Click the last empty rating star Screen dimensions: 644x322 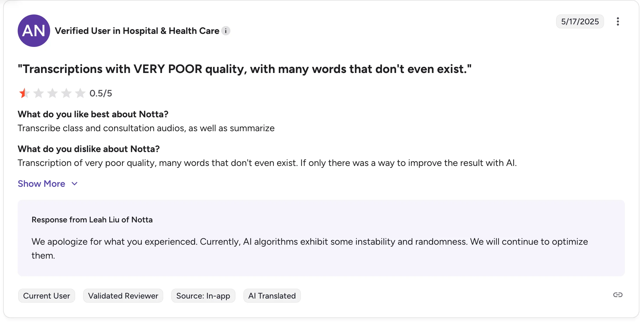(81, 93)
